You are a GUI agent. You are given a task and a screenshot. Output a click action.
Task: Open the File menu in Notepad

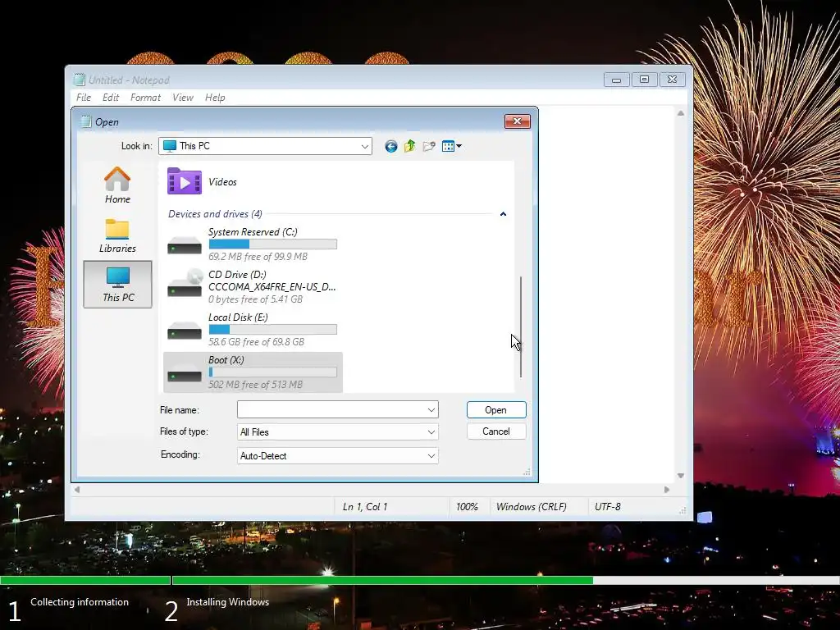click(84, 98)
